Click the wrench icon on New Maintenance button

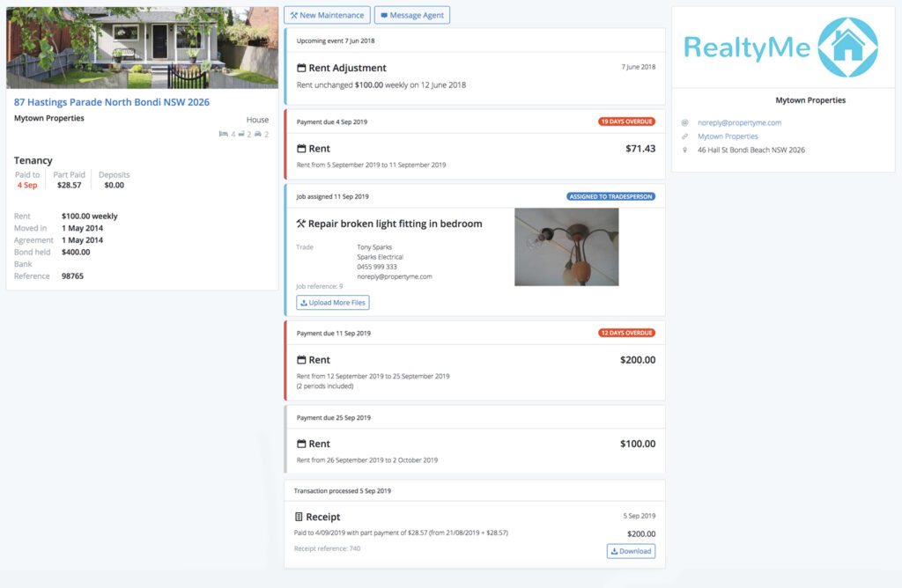[294, 15]
